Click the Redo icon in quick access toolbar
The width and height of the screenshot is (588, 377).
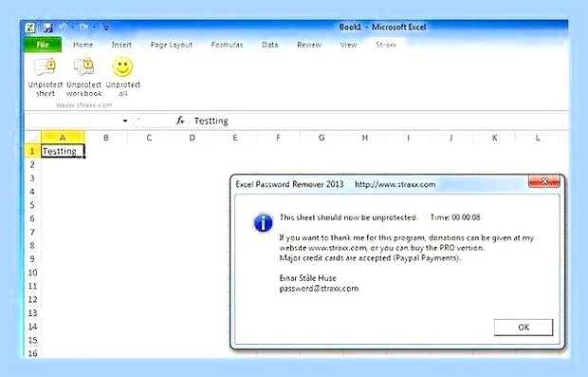[83, 27]
